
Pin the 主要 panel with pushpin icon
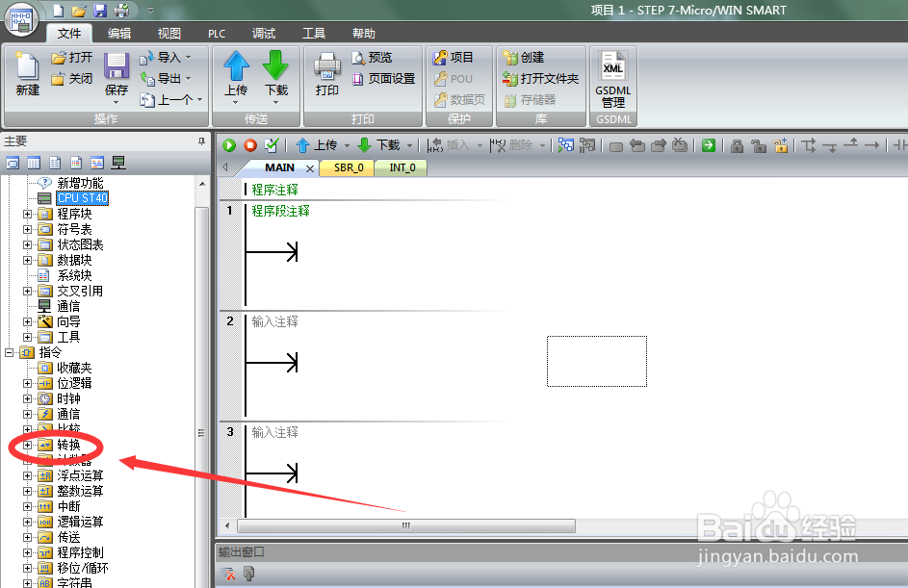click(201, 141)
